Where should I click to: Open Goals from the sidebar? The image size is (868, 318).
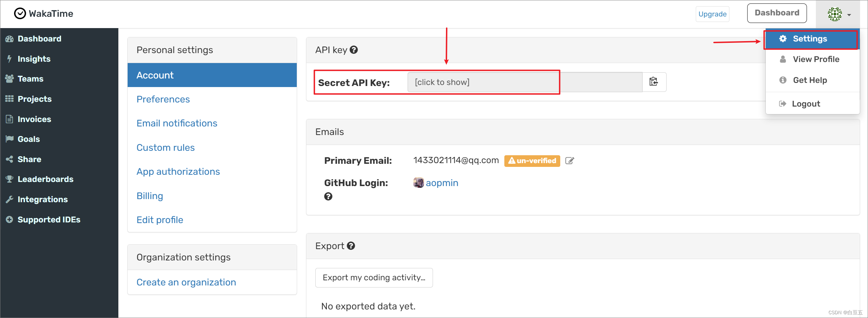tap(29, 139)
